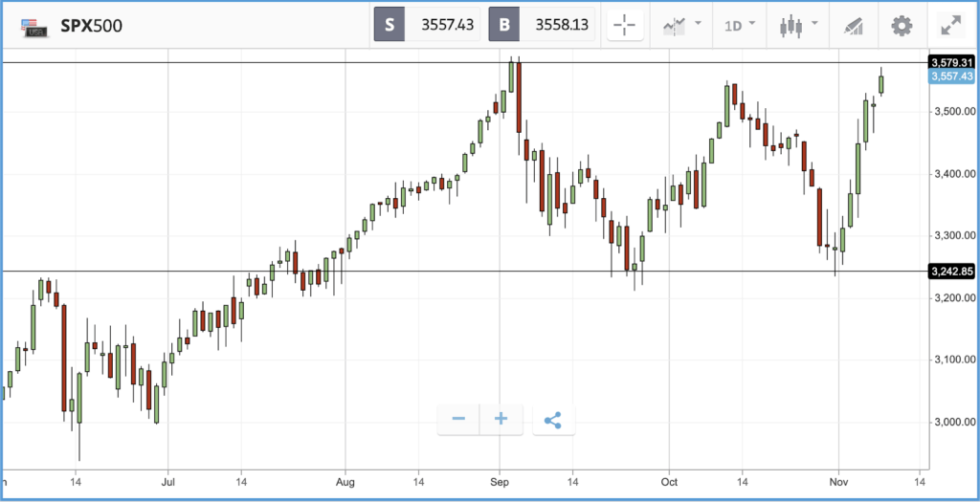980x502 pixels.
Task: Open the chart comparison indicators icon
Action: (x=675, y=26)
